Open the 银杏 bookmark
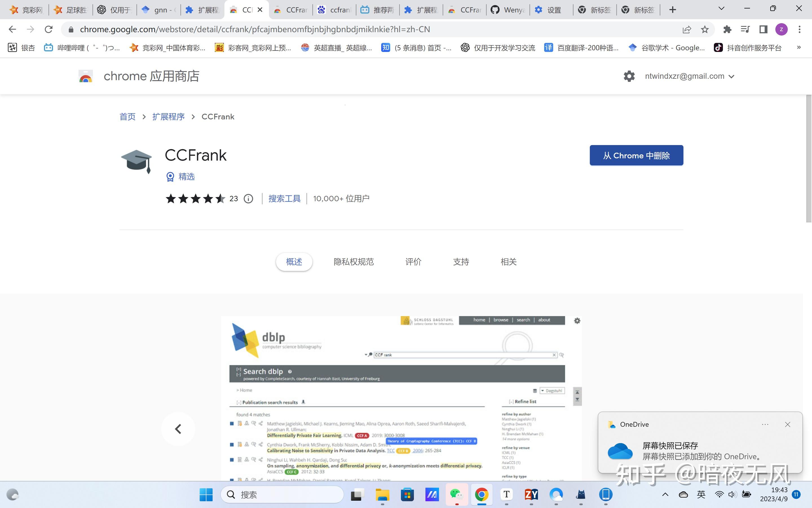This screenshot has width=812, height=508. click(x=21, y=48)
